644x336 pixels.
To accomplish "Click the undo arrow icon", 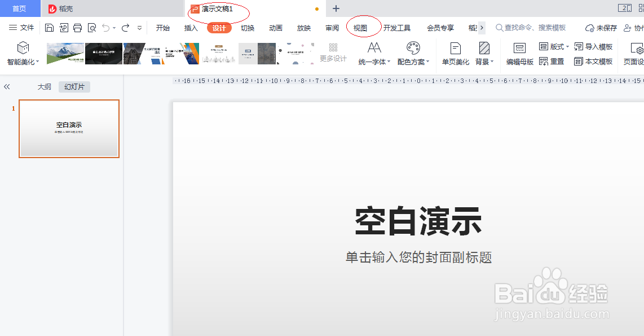I will pos(107,27).
